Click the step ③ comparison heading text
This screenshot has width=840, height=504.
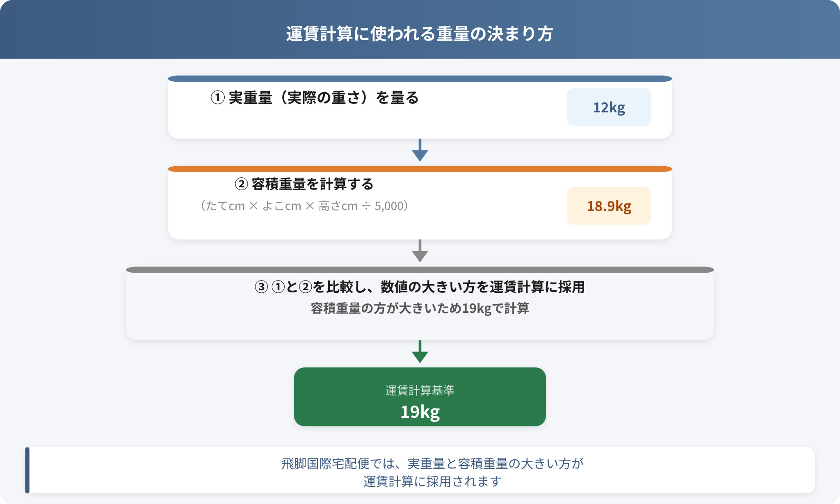(x=420, y=287)
